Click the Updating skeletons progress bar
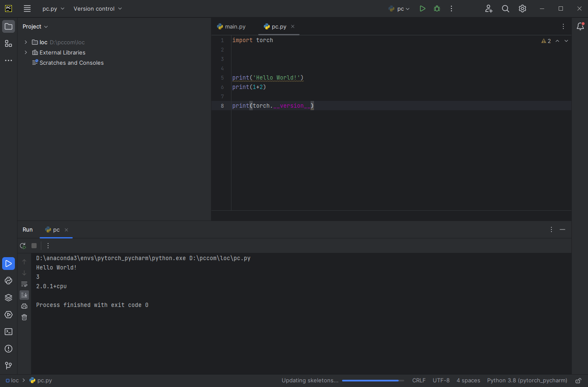This screenshot has width=588, height=387. [373, 381]
